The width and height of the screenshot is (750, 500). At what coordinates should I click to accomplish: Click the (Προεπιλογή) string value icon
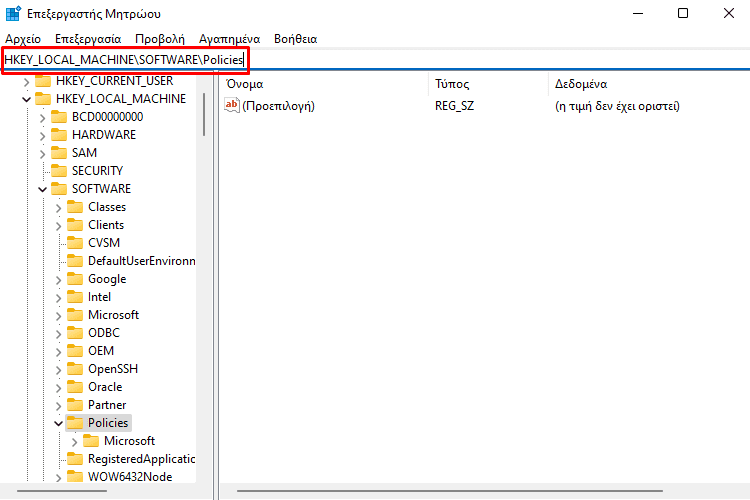click(x=232, y=105)
